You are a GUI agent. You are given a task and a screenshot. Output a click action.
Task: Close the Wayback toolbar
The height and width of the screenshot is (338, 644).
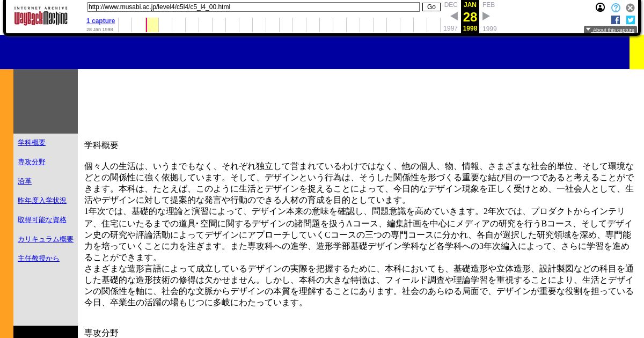630,8
